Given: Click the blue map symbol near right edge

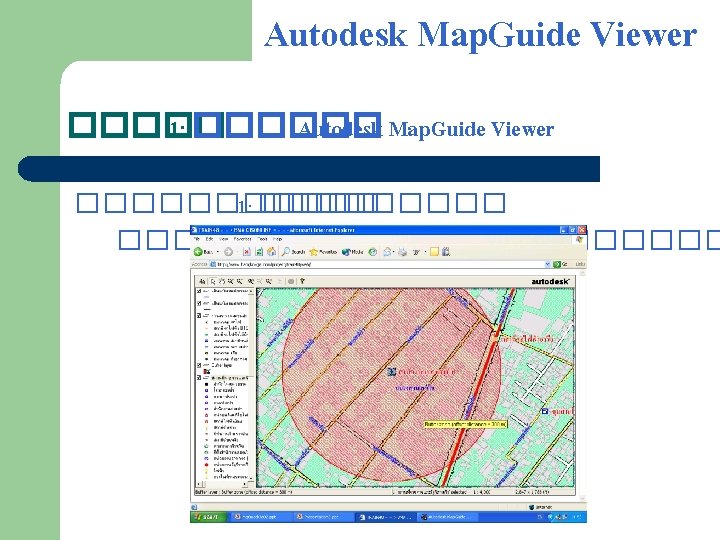Looking at the screenshot, I should (x=545, y=411).
